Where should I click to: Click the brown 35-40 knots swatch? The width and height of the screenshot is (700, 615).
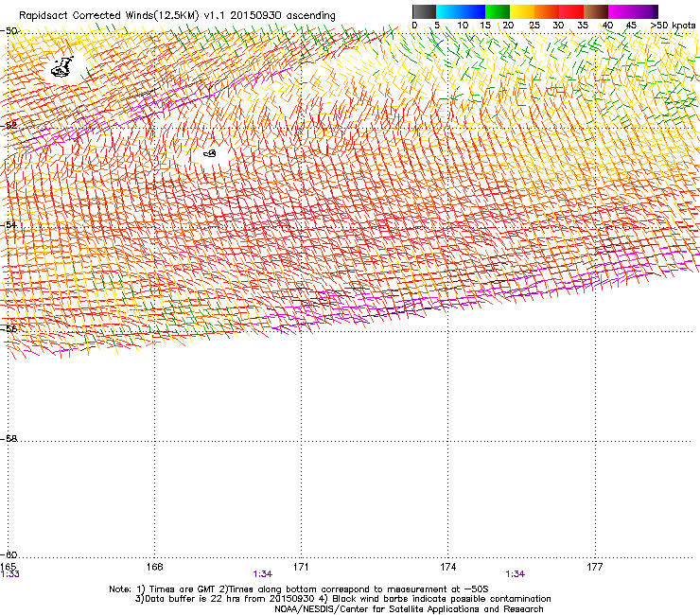pos(596,11)
